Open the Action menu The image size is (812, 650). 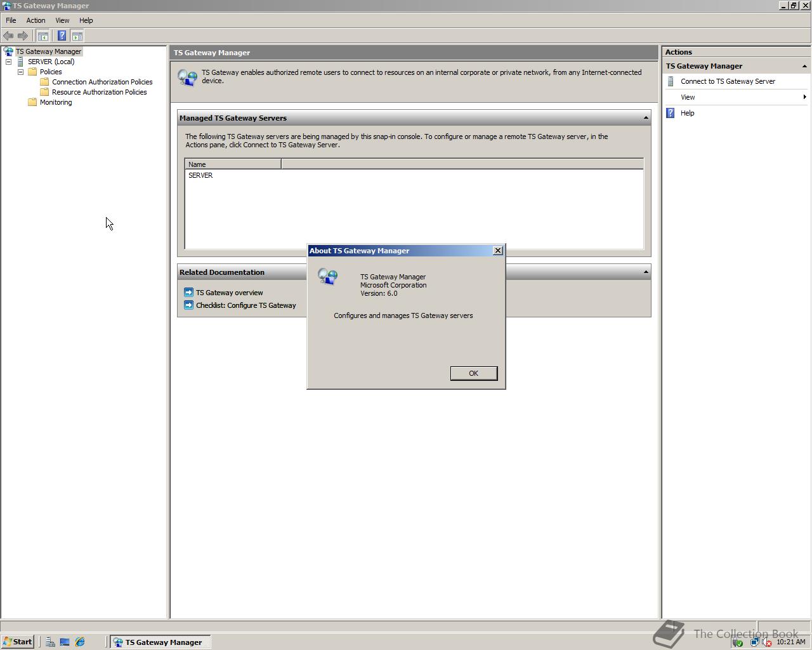point(36,20)
